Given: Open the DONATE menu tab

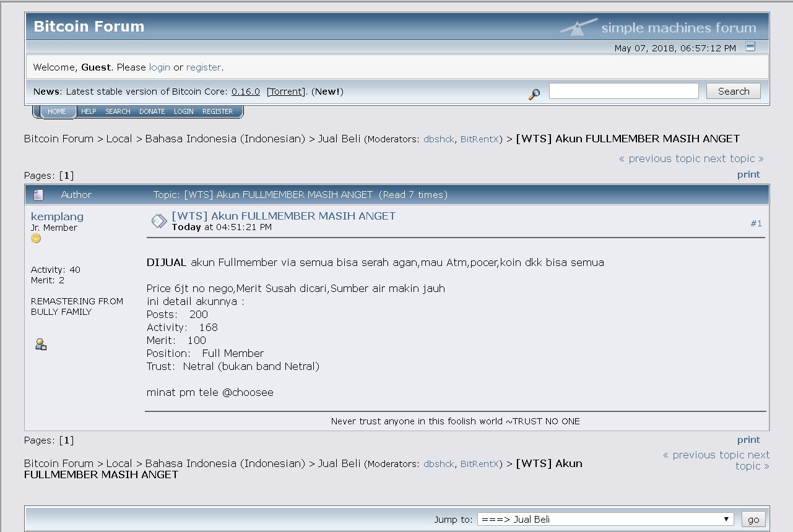Looking at the screenshot, I should click(152, 111).
